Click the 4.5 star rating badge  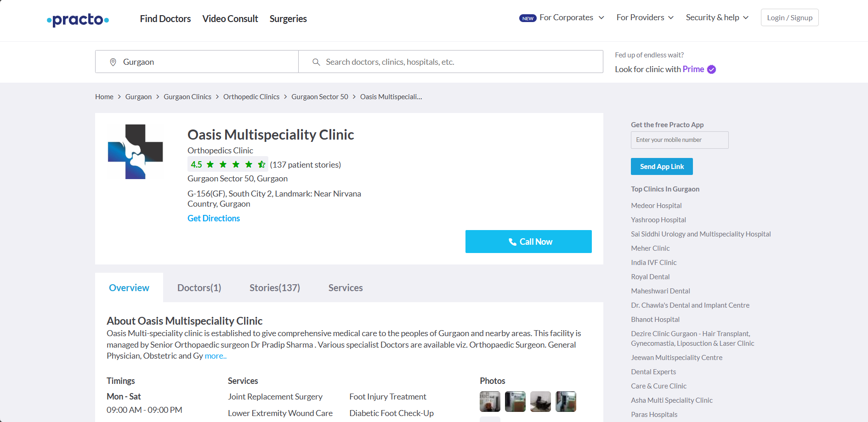click(x=227, y=164)
